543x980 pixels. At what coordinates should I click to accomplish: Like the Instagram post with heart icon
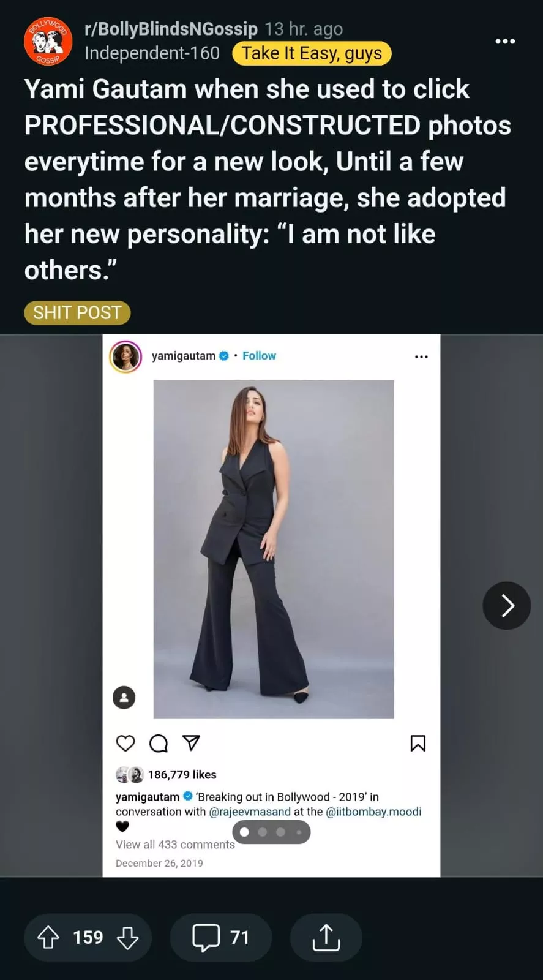tap(125, 743)
